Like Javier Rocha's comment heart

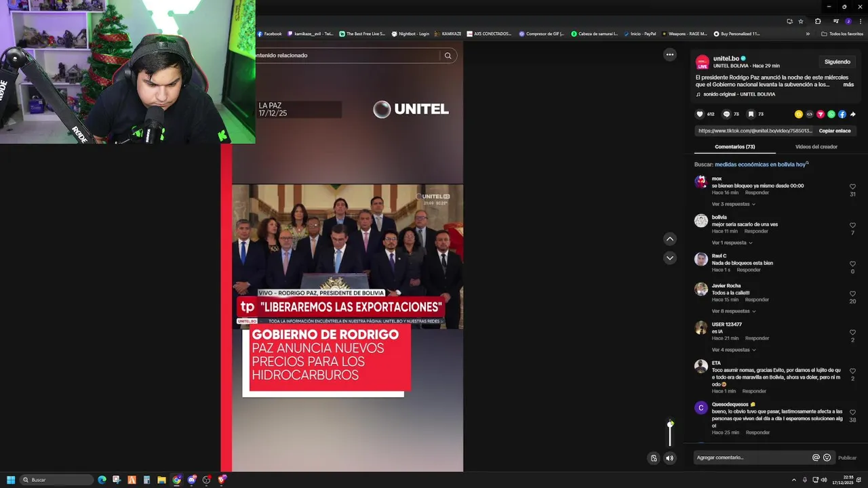[852, 293]
